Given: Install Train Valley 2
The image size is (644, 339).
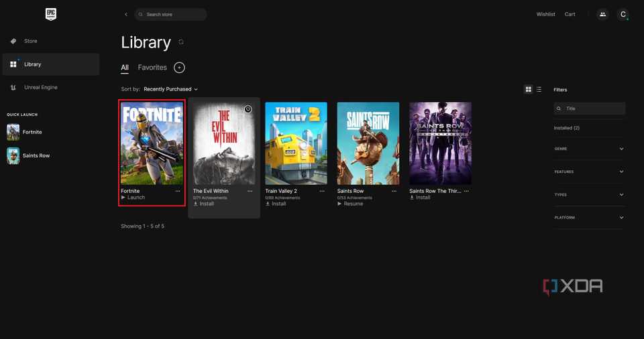Looking at the screenshot, I should 276,204.
